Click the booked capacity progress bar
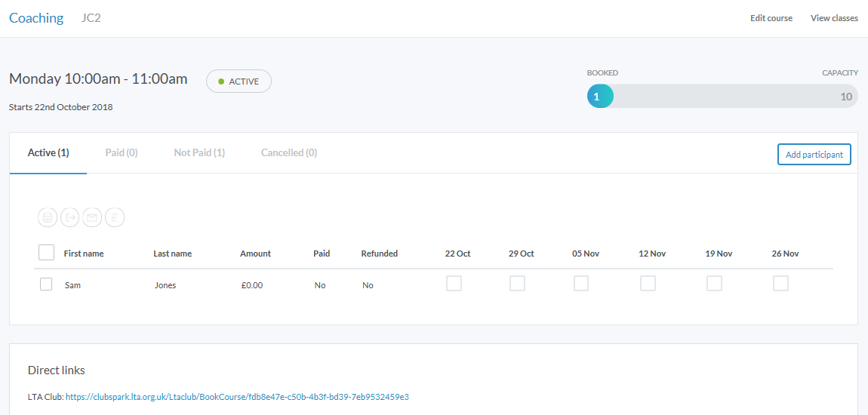Viewport: 868px width, 415px height. 722,97
